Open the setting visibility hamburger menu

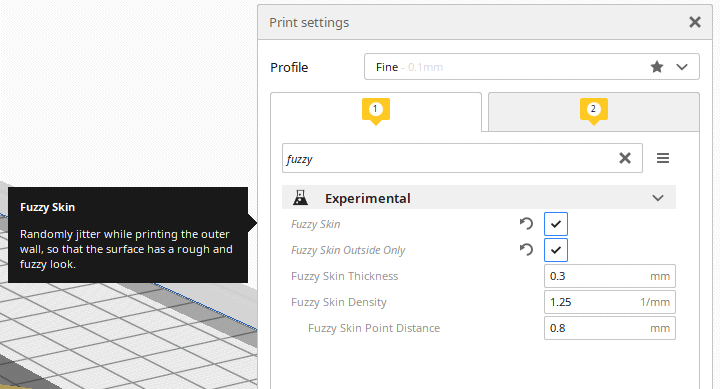(x=663, y=158)
